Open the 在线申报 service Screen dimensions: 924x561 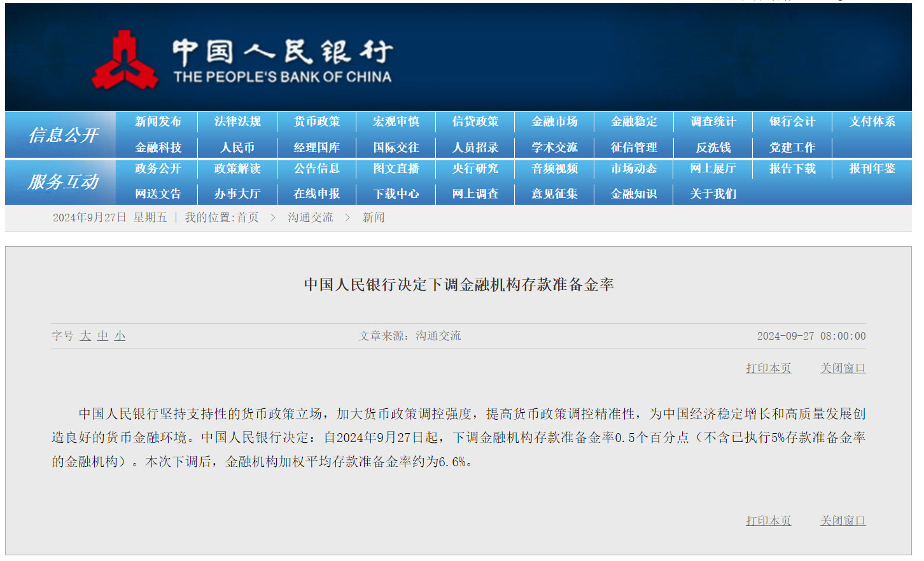[317, 194]
